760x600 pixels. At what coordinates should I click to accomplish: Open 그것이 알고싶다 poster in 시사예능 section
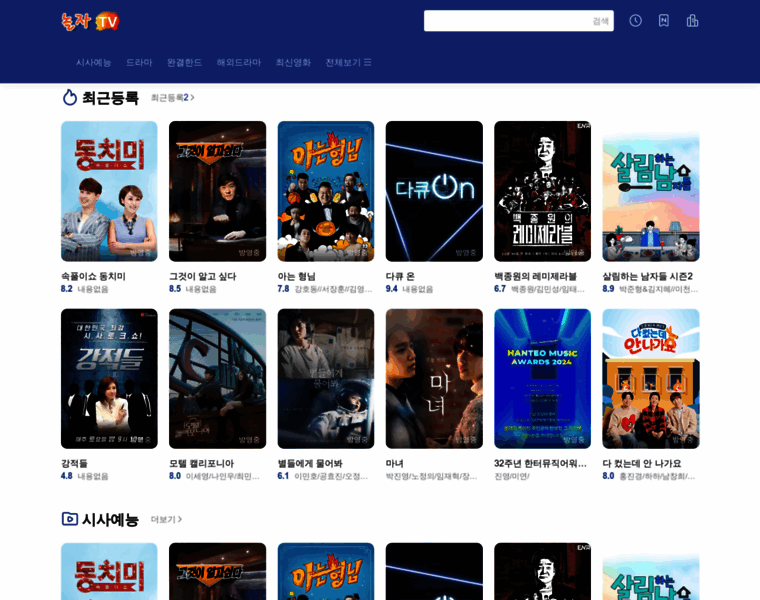pos(217,571)
